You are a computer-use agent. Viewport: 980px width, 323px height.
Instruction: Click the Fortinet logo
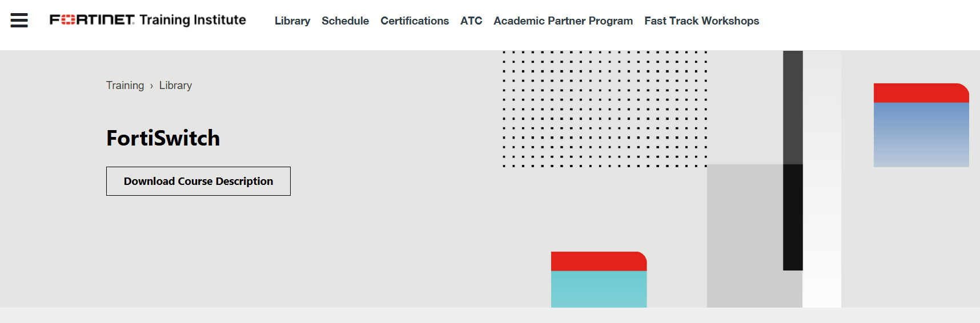coord(92,20)
